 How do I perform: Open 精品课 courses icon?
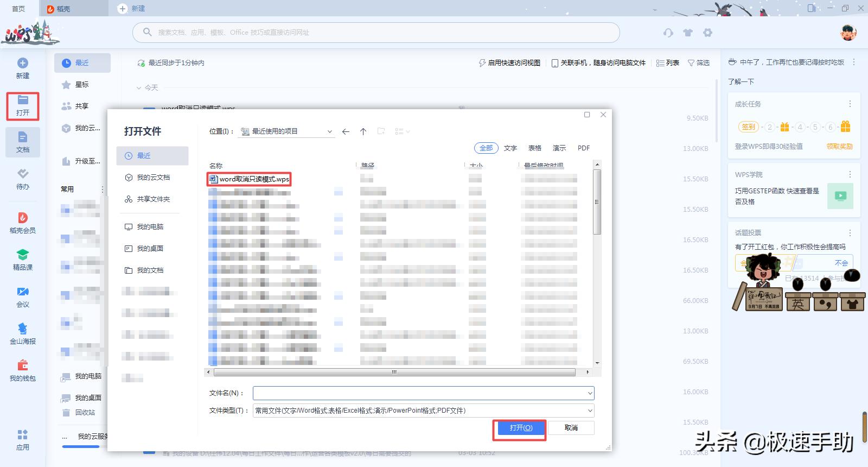click(x=23, y=255)
